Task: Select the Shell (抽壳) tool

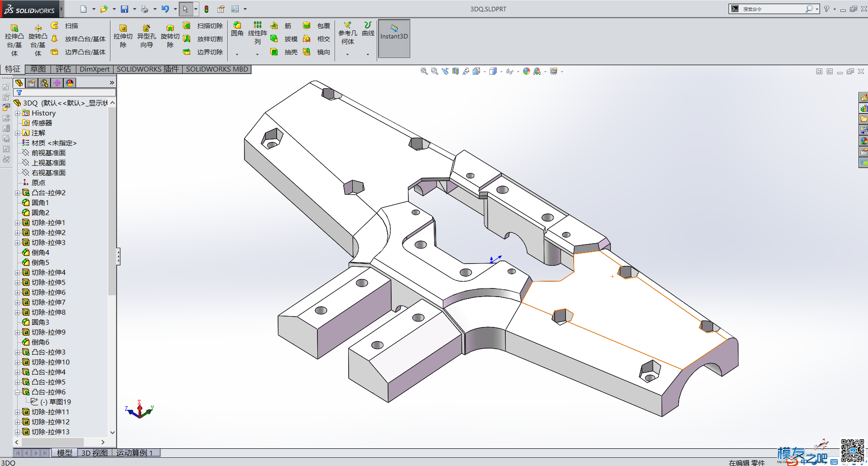Action: click(x=284, y=52)
